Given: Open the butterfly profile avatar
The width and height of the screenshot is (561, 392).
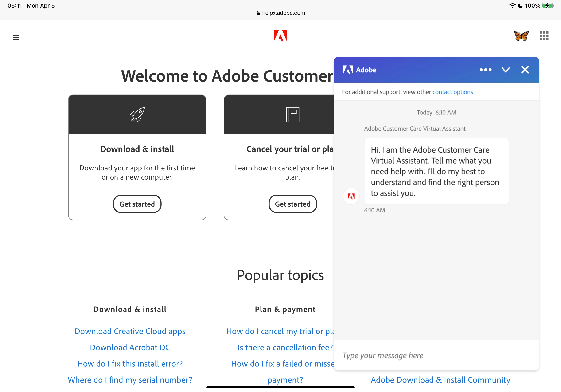Looking at the screenshot, I should click(x=521, y=36).
